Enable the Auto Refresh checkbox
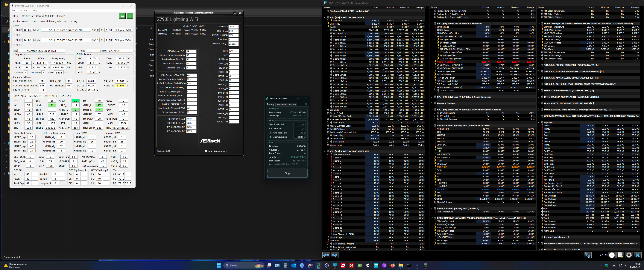The image size is (644, 270). click(x=206, y=151)
